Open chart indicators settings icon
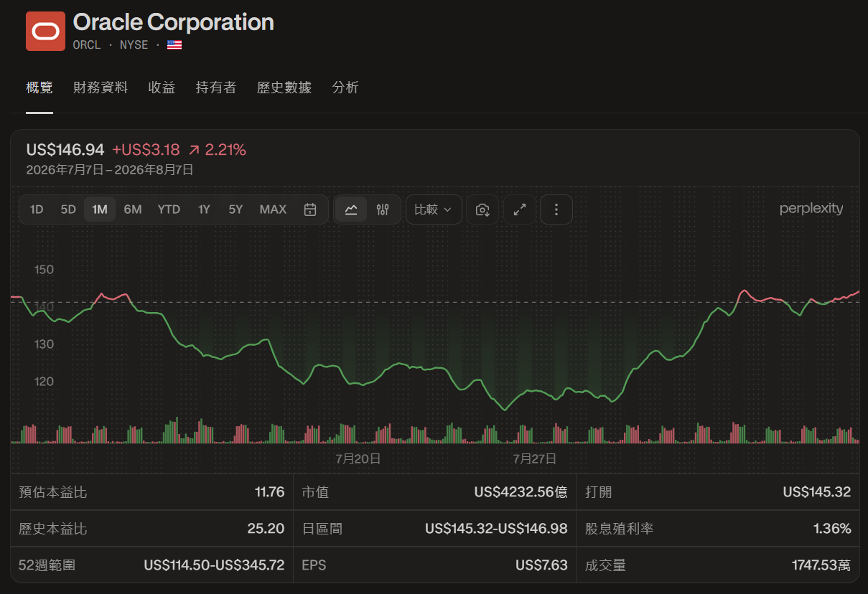868x594 pixels. (383, 209)
